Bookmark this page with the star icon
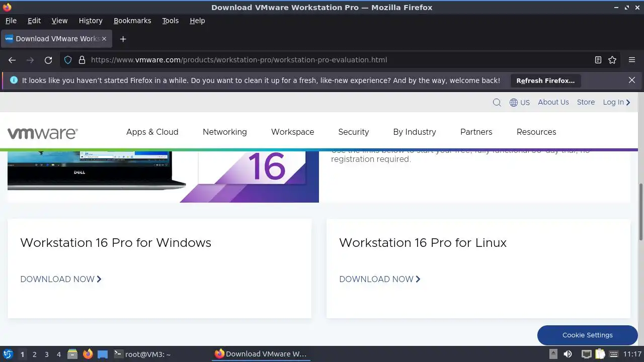 click(612, 60)
